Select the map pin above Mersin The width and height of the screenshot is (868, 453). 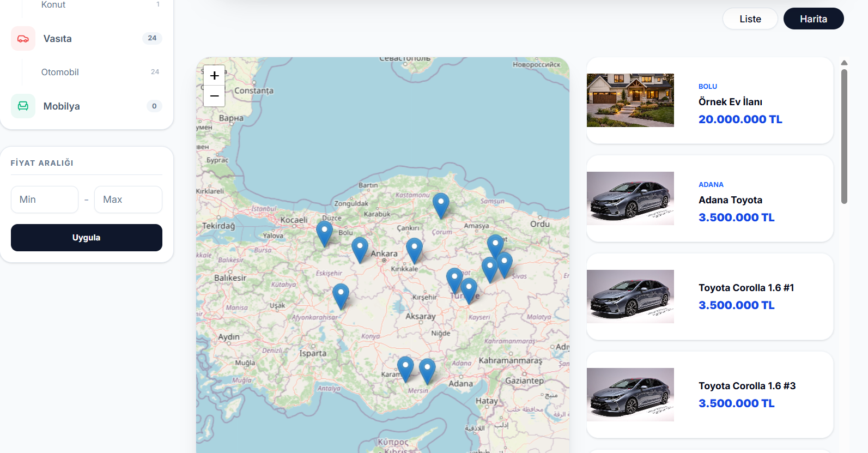427,370
